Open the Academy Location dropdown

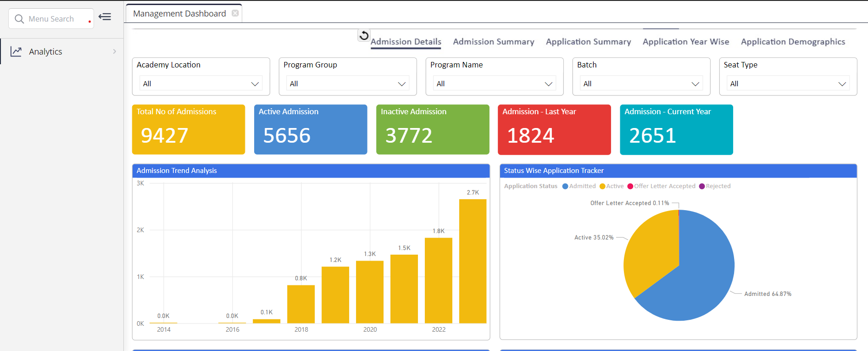click(201, 84)
